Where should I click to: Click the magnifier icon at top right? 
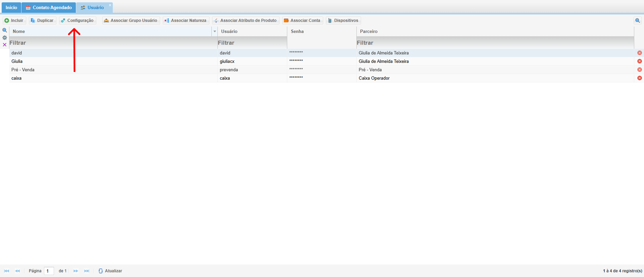pyautogui.click(x=637, y=21)
